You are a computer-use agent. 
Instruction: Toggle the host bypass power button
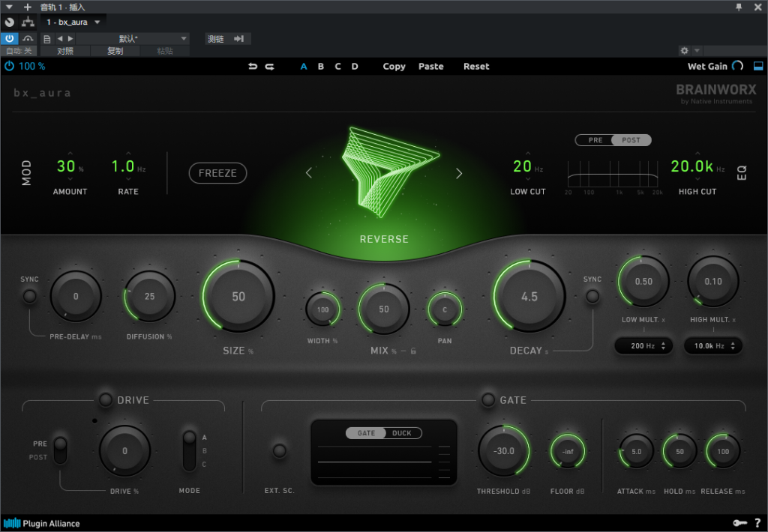point(9,39)
